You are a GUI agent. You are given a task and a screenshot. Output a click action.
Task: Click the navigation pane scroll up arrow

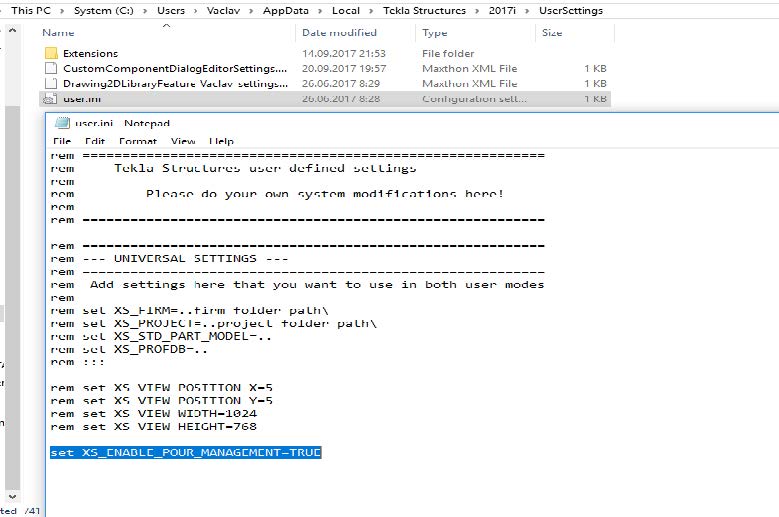pyautogui.click(x=12, y=31)
